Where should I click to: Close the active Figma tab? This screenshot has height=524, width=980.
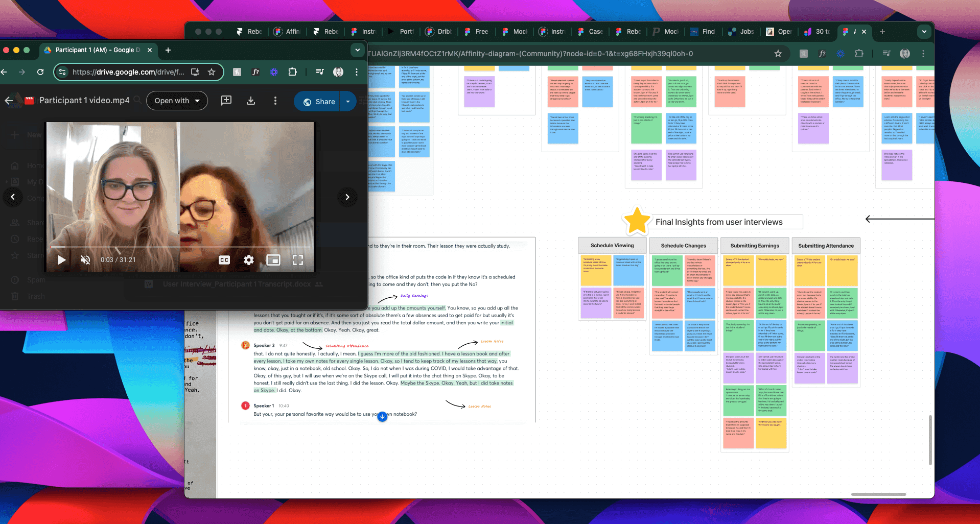pyautogui.click(x=864, y=32)
